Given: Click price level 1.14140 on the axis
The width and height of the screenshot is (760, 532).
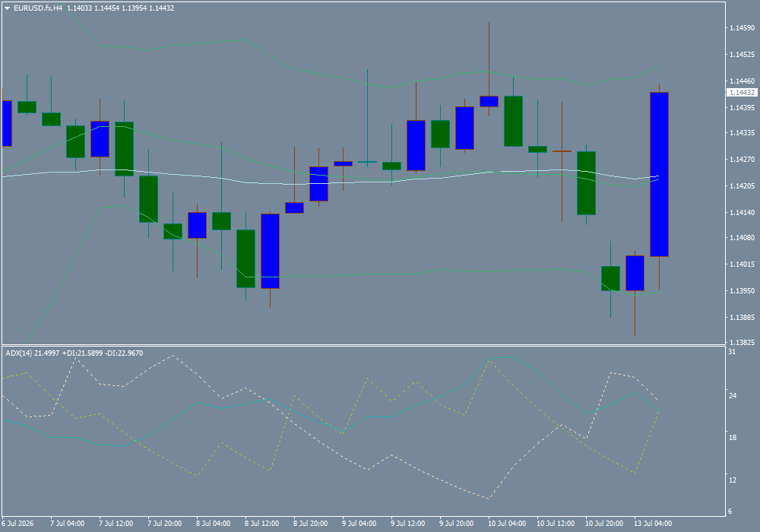Looking at the screenshot, I should [742, 213].
